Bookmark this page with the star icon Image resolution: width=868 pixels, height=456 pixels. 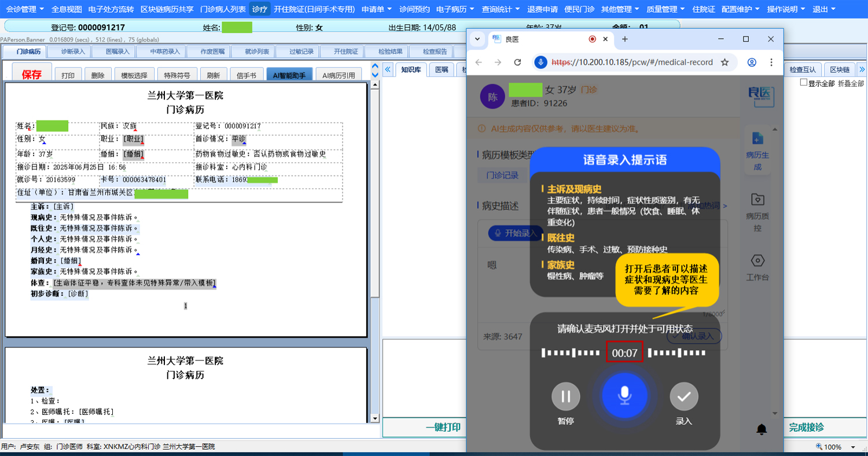724,62
